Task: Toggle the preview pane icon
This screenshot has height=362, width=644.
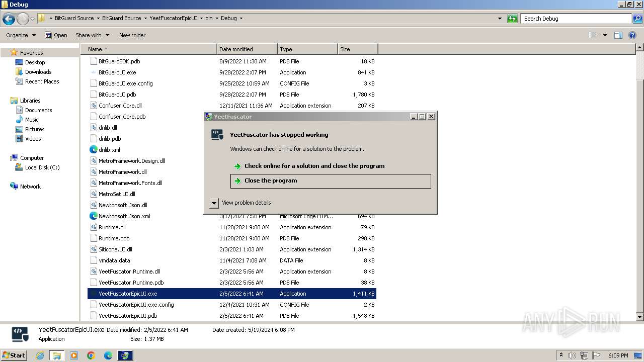Action: click(x=618, y=35)
